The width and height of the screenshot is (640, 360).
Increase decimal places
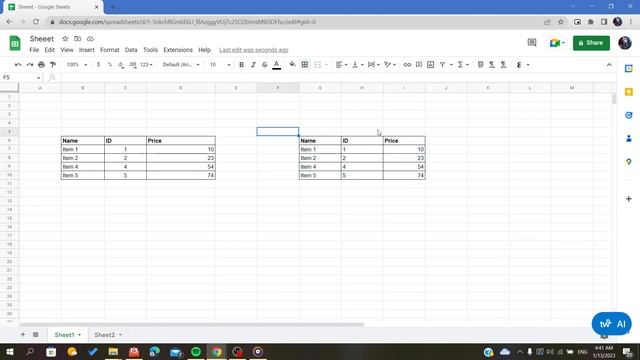(x=133, y=64)
